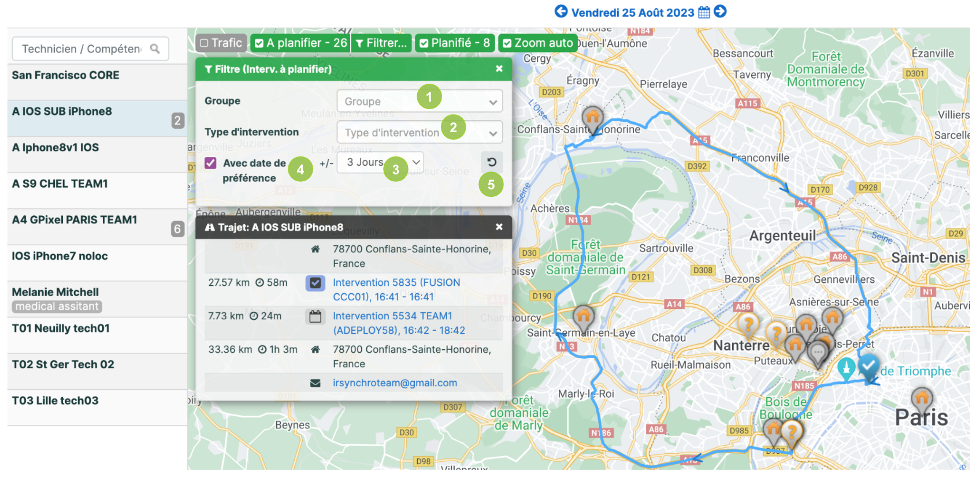Viewport: 980px width, 478px height.
Task: Click home icon of route end
Action: coord(315,349)
